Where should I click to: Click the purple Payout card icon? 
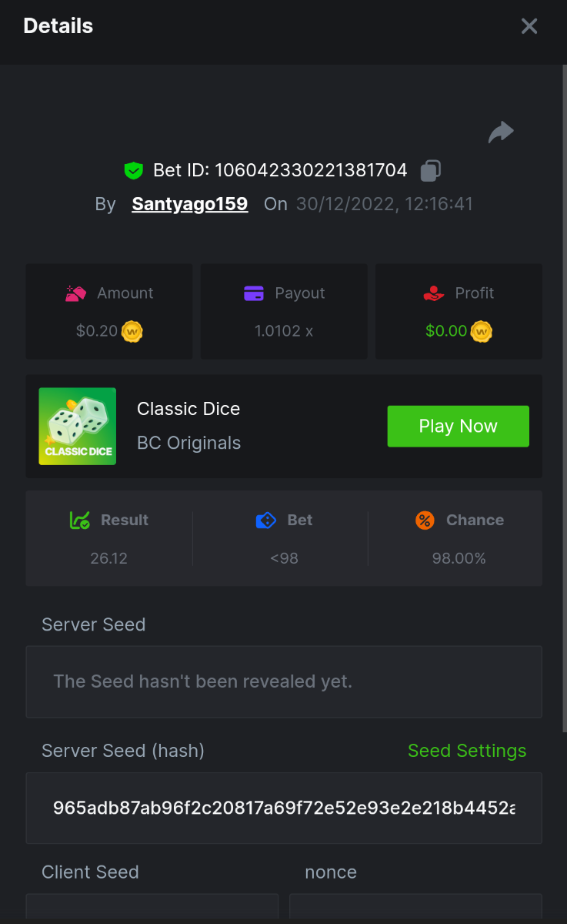coord(254,293)
